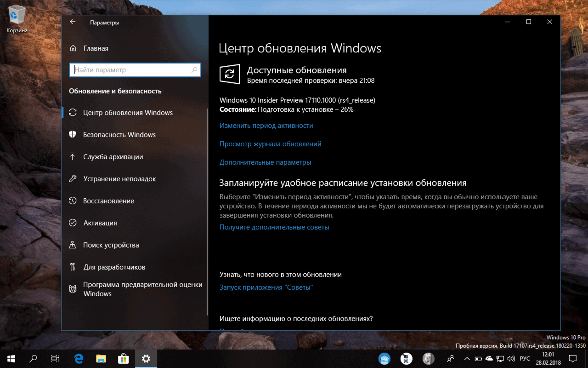Click the Обновление и безопасность section title
Image resolution: width=588 pixels, height=368 pixels.
click(x=115, y=91)
